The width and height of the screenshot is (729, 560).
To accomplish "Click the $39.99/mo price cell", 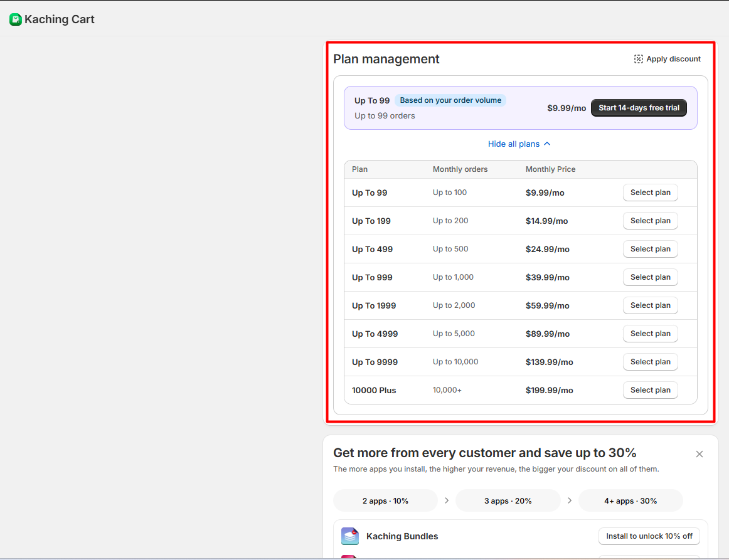I will tap(548, 277).
